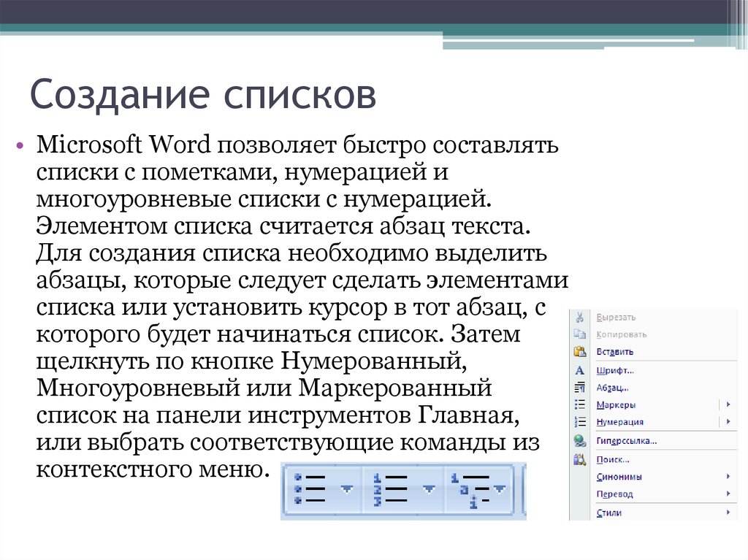The height and width of the screenshot is (560, 748).
Task: Expand the Перевод submenu arrow
Action: point(728,494)
